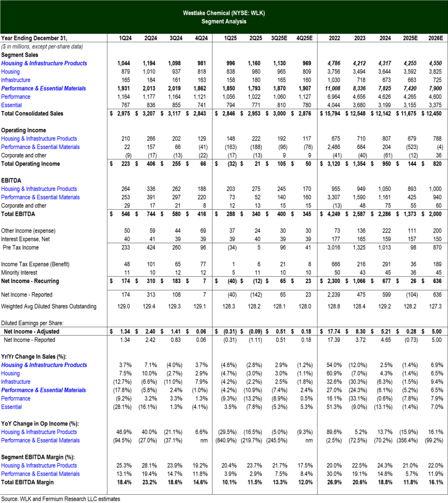The image size is (448, 503).
Task: Click the 2023 column header
Action: tap(360, 38)
